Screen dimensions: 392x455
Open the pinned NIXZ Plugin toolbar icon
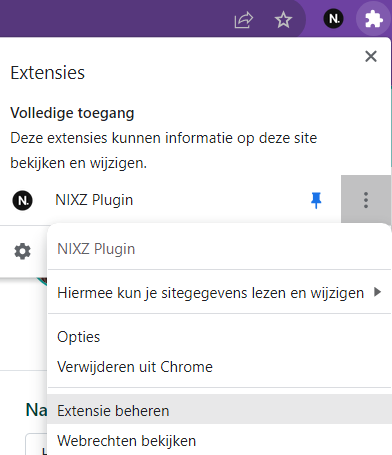333,18
